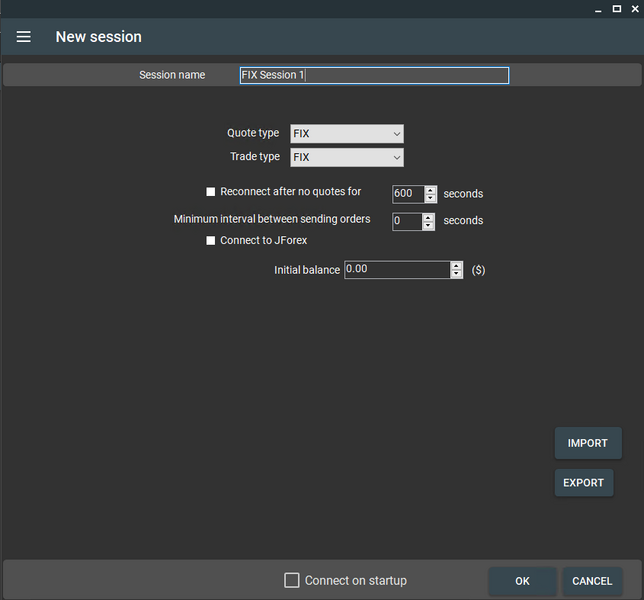Viewport: 644px width, 600px height.
Task: Confirm the session with OK
Action: 522,581
